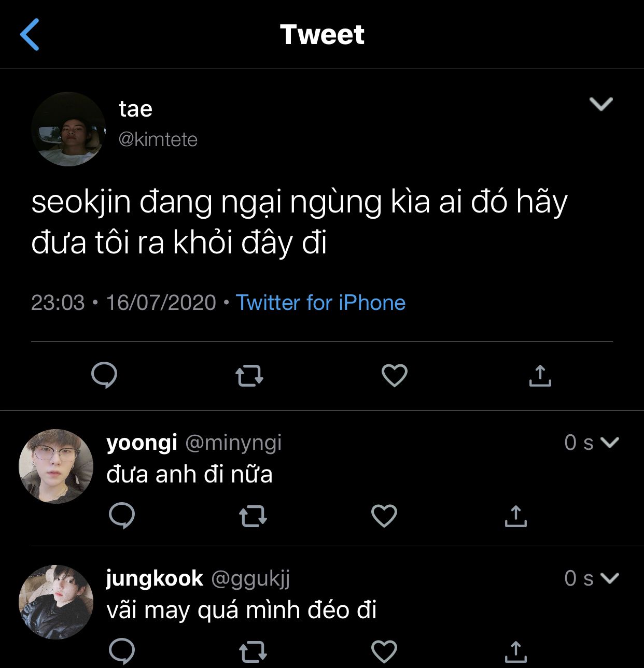Screen dimensions: 644x668
Task: Expand the menu chevron on yoongi's reply
Action: click(609, 443)
